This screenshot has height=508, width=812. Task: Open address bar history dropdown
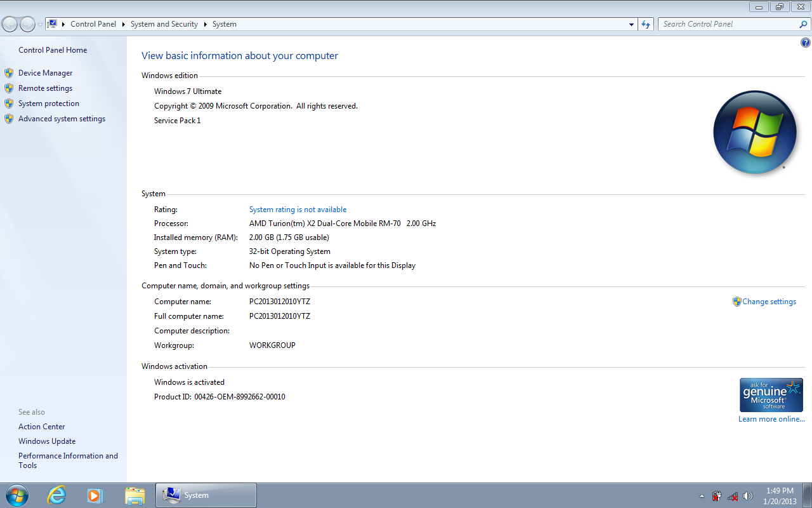tap(631, 24)
